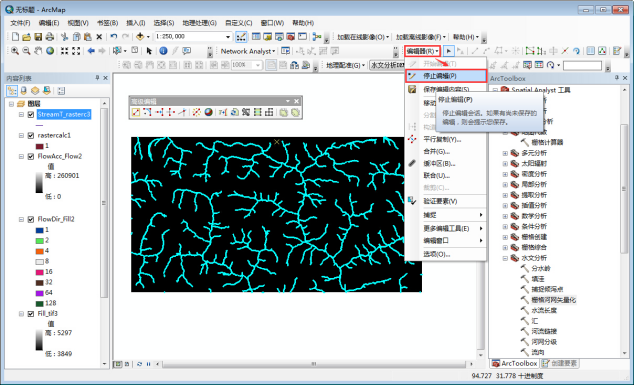Screen dimensions: 634x386
Task: Open the Network Analyst dropdown menu
Action: coord(248,51)
